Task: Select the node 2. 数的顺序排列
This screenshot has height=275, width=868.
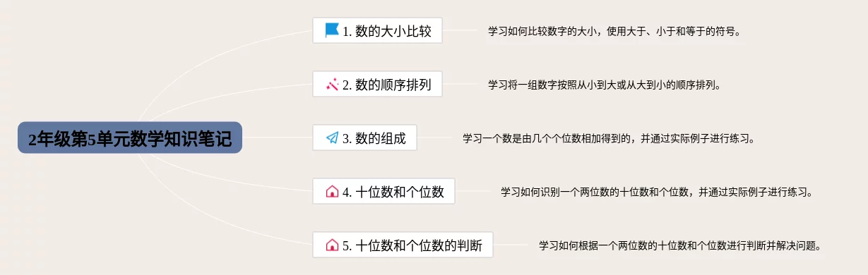Action: [377, 85]
